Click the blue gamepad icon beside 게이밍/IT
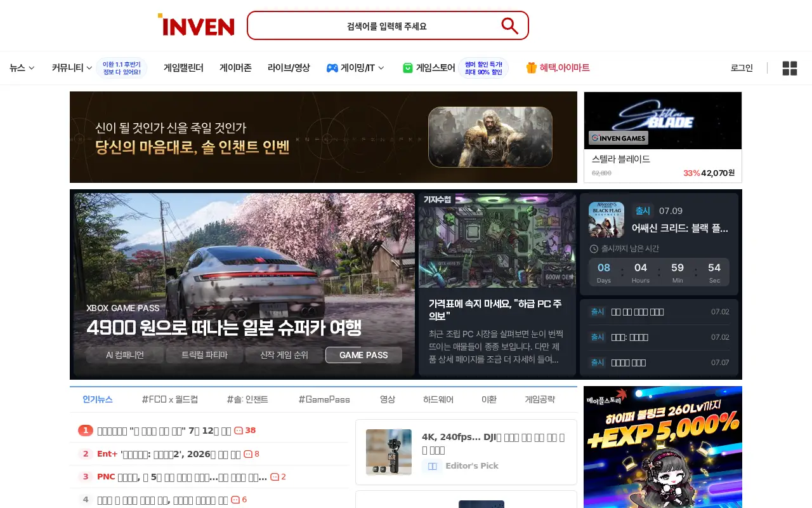 [332, 68]
